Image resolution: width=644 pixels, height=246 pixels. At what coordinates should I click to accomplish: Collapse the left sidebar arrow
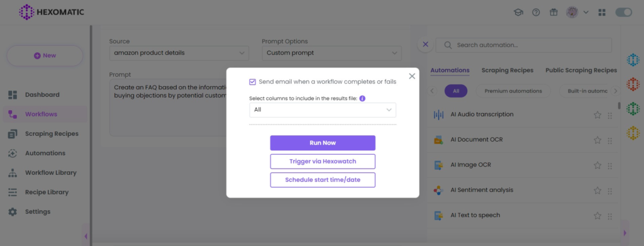tap(86, 236)
